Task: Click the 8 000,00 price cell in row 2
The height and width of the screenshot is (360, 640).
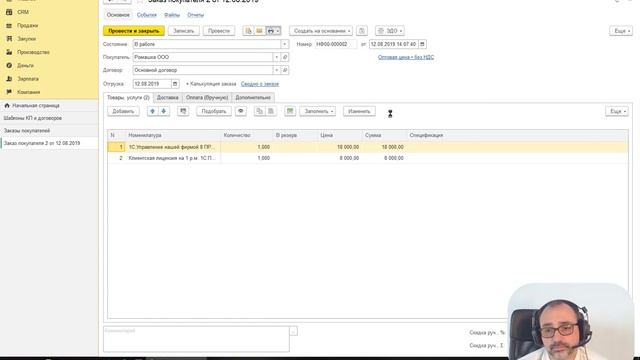Action: [x=340, y=158]
